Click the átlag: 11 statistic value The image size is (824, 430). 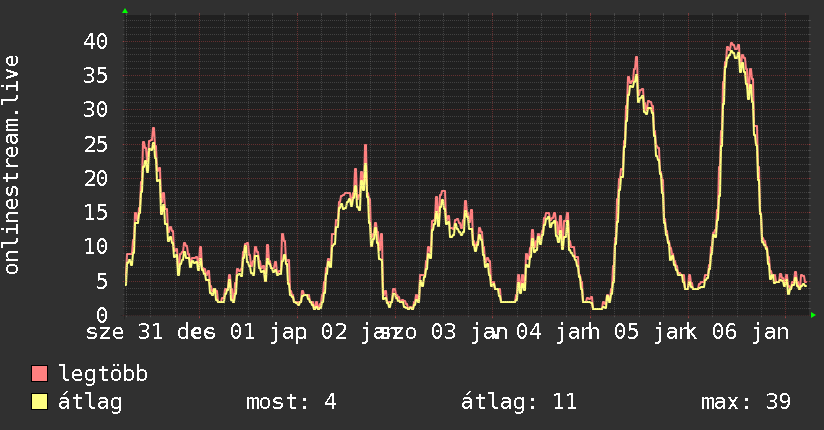coord(519,402)
